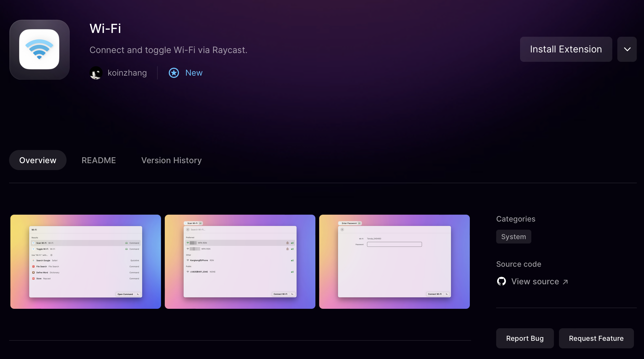Screen dimensions: 644x359
Task: Click the Request Feature button
Action: [x=596, y=338]
